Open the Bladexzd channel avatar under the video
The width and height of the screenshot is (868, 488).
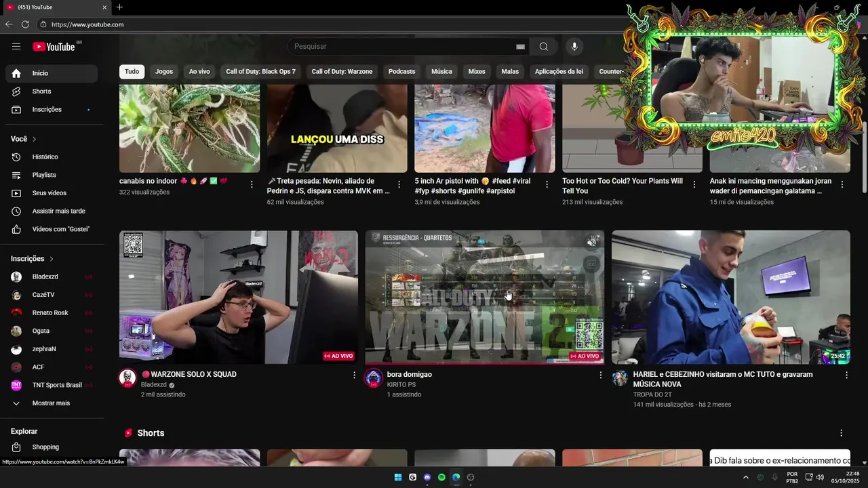pyautogui.click(x=127, y=378)
